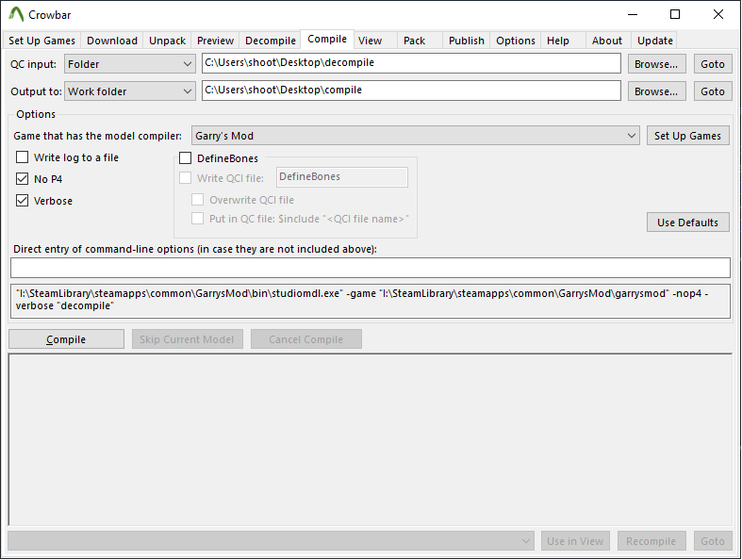Image resolution: width=742 pixels, height=560 pixels.
Task: Open the Garry's Mod game compiler dropdown
Action: pos(416,136)
